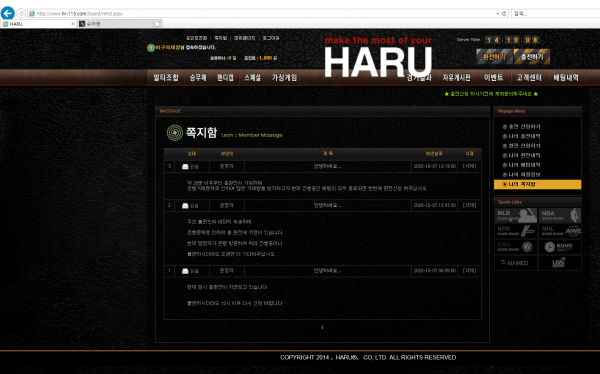
Task: Open 나의 환전내역 in Mypage Menu
Action: coord(524,155)
